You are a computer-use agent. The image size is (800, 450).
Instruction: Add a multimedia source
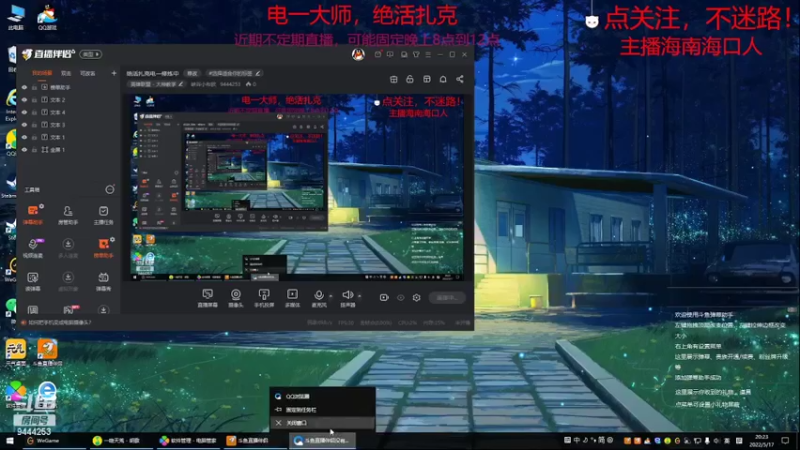click(292, 298)
